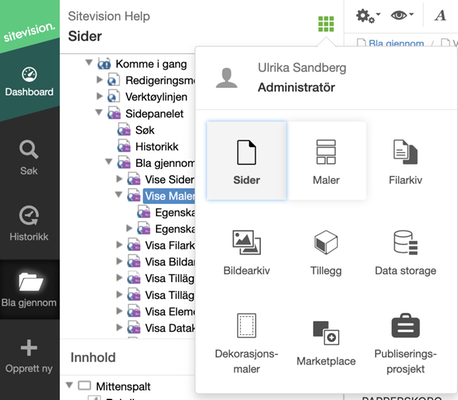Image resolution: width=458 pixels, height=400 pixels.
Task: Expand the Redigeringsmodus tree node
Action: [x=99, y=80]
